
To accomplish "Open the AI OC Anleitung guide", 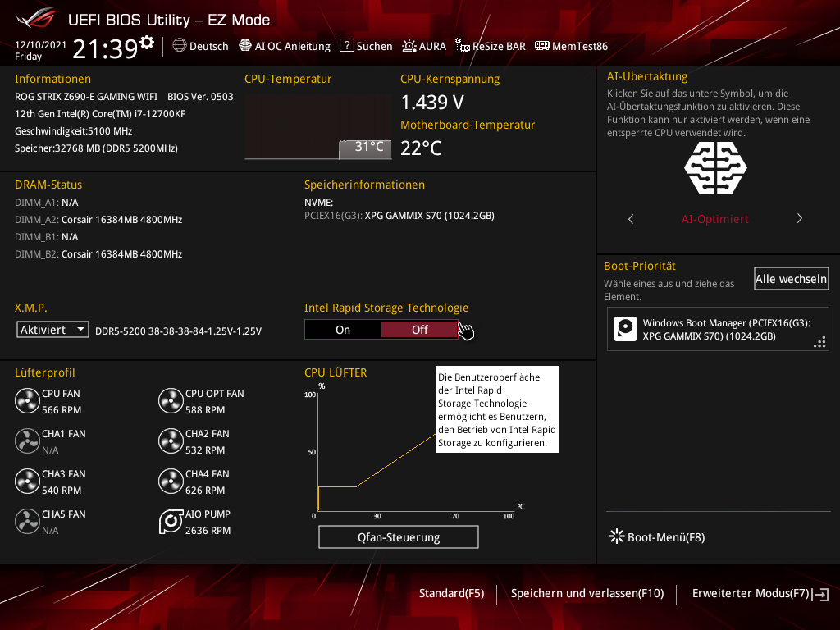I will pos(284,46).
